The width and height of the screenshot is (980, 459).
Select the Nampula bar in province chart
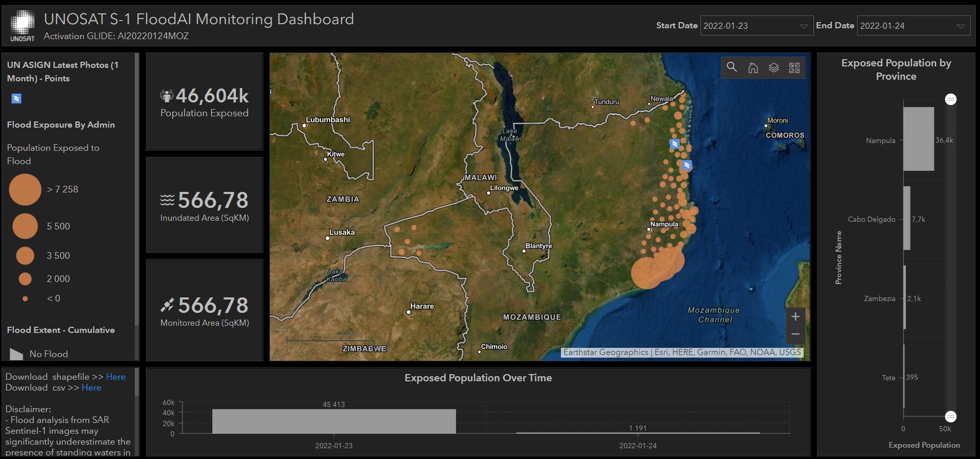(918, 139)
